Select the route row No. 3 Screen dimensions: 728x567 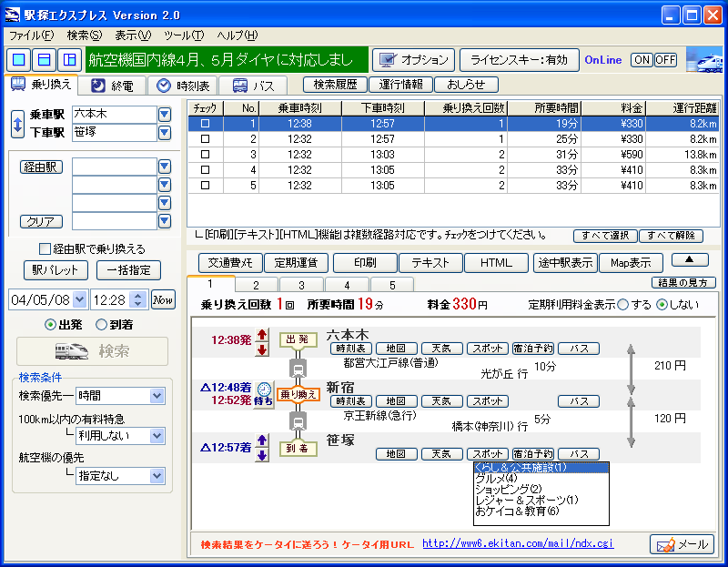point(453,154)
